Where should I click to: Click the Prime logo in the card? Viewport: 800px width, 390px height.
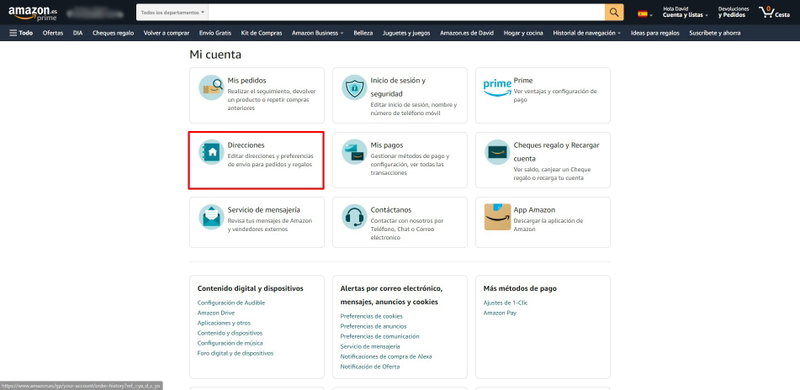point(497,87)
